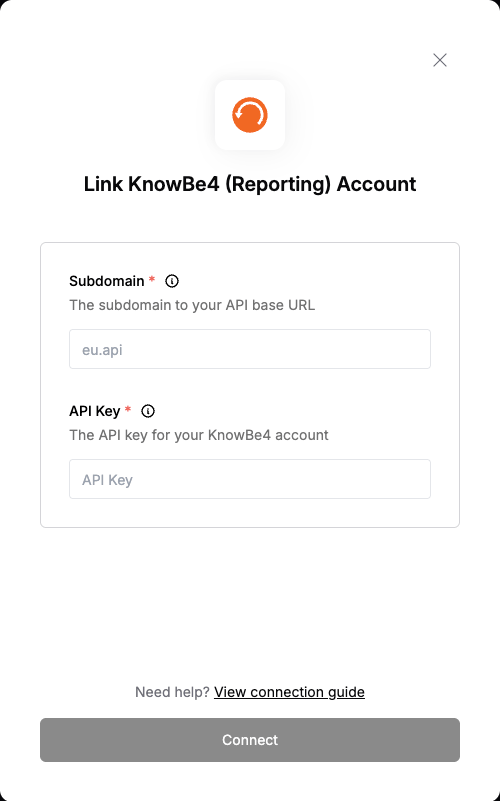This screenshot has height=801, width=500.
Task: Click the red required asterisk beside API Key
Action: pos(128,409)
